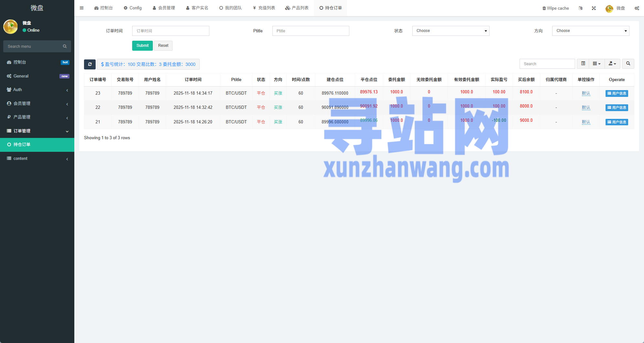Click the green Submit button
Viewport: 644px width, 343px height.
pyautogui.click(x=142, y=46)
